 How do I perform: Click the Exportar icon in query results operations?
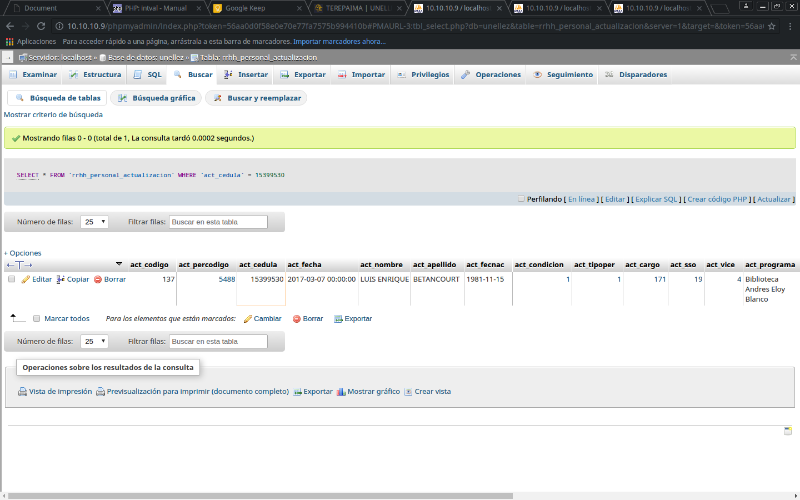297,392
